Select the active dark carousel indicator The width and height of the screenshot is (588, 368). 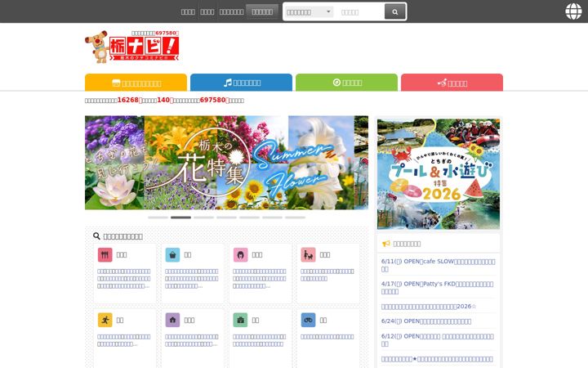point(180,218)
